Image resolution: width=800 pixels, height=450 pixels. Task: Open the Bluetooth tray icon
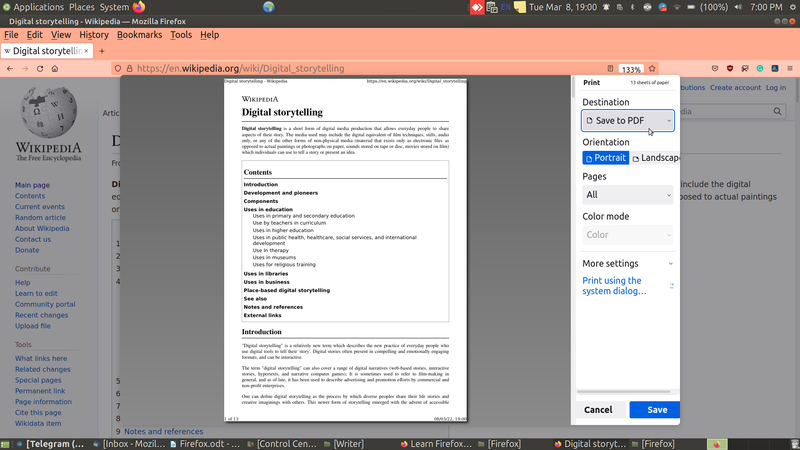[633, 7]
